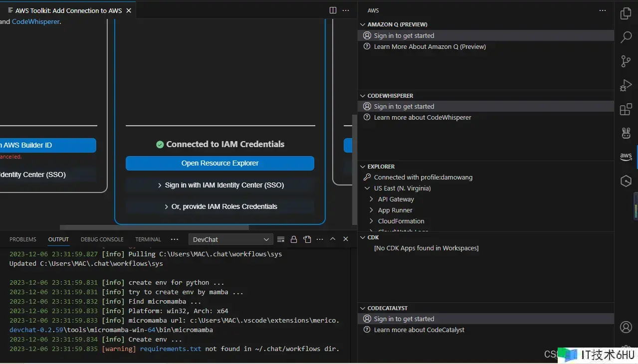Image resolution: width=638 pixels, height=364 pixels.
Task: Switch to the Terminal tab
Action: click(148, 239)
